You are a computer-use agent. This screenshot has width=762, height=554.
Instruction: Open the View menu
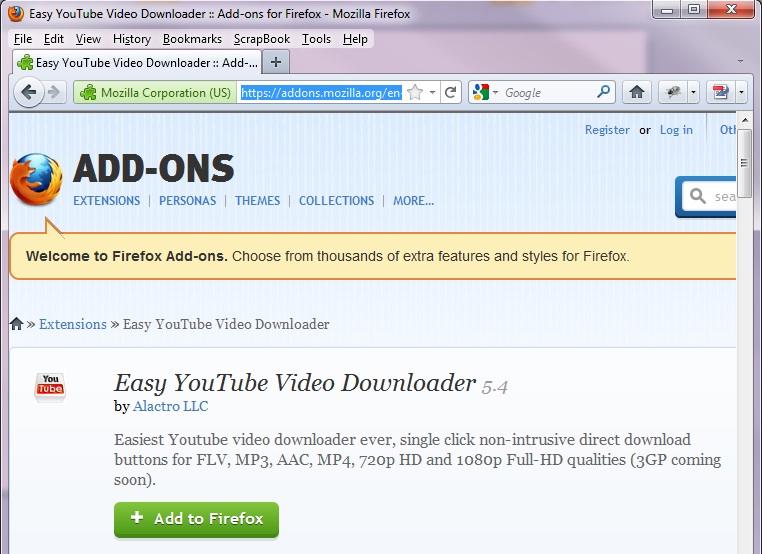[88, 39]
